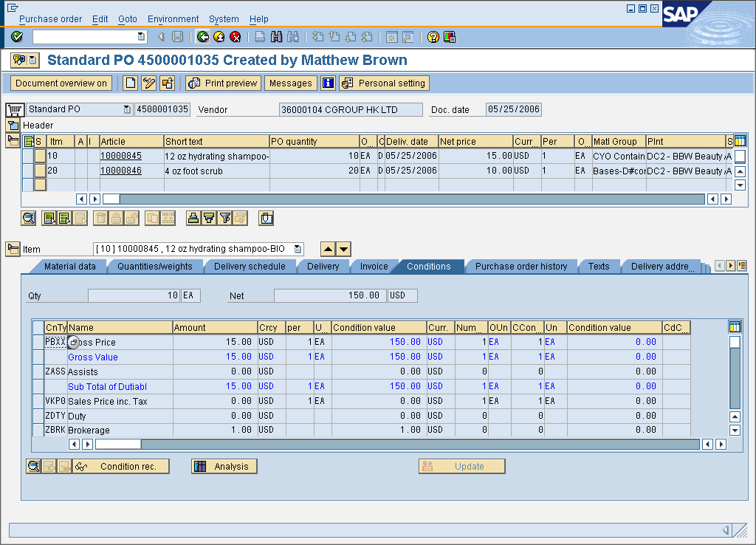Open the Purchase order menu
The width and height of the screenshot is (756, 545).
coord(51,18)
